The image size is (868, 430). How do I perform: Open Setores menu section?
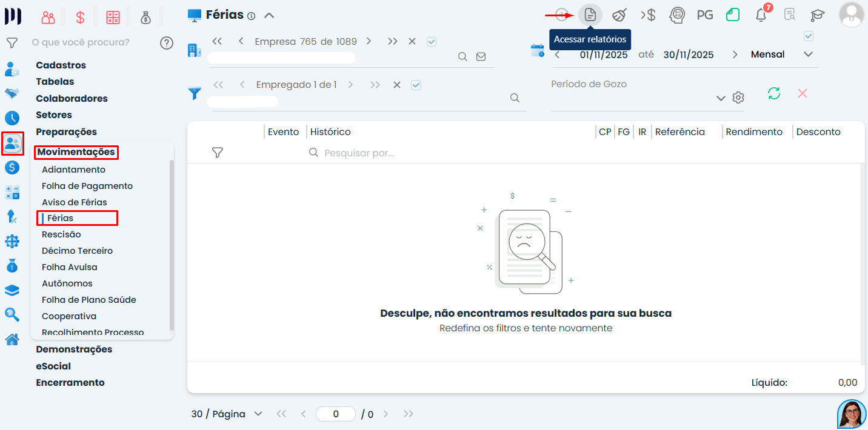point(54,115)
